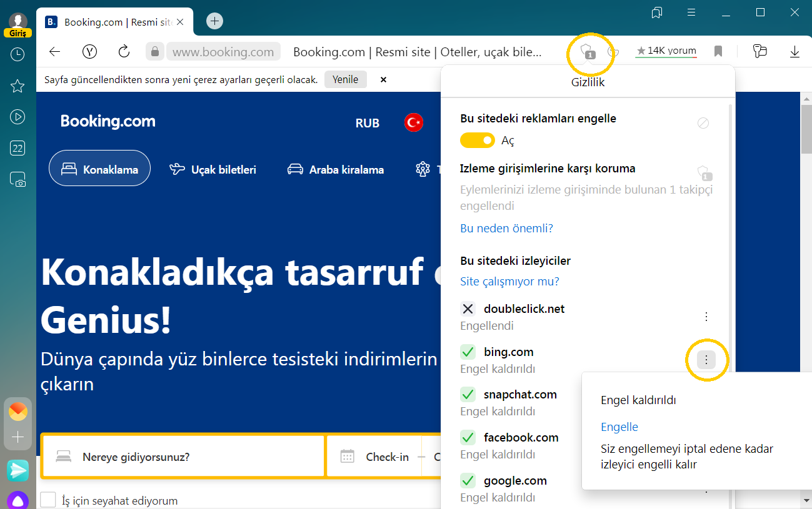Open the three-dot menu for bing.com
This screenshot has height=509, width=812.
[706, 360]
